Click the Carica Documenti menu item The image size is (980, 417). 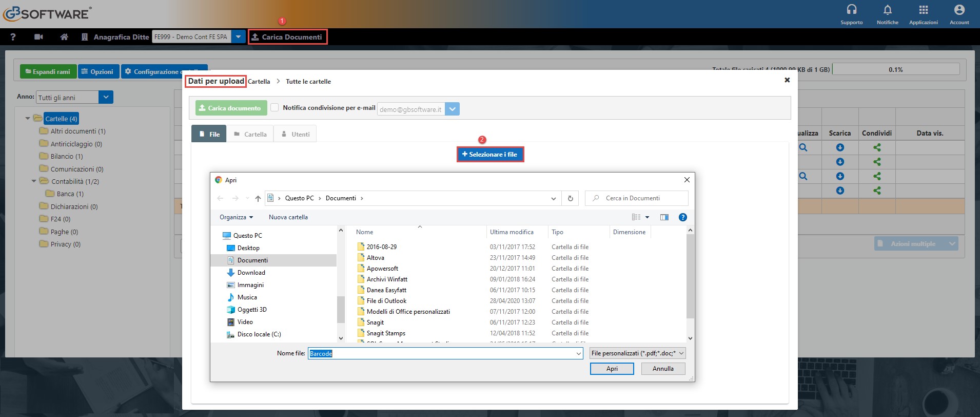tap(287, 37)
